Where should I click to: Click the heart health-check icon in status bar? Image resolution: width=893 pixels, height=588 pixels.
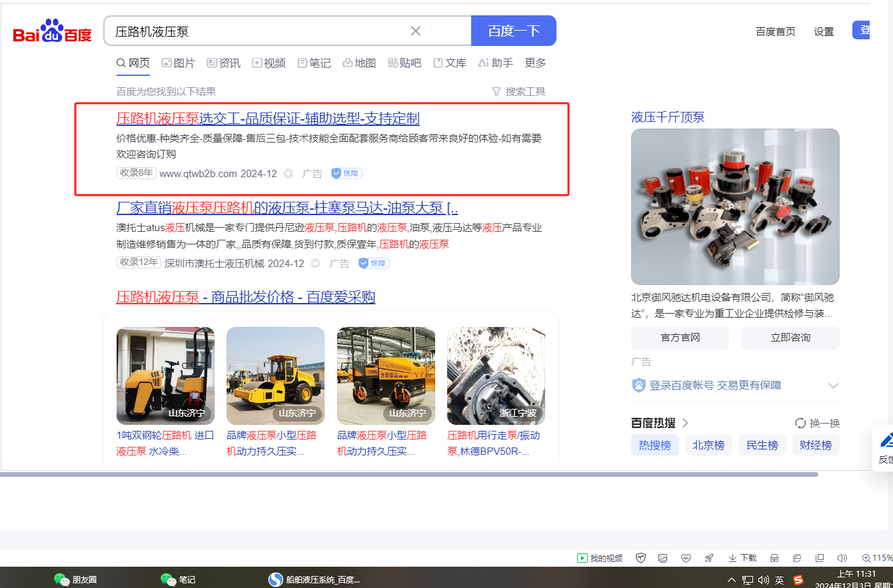tap(686, 558)
